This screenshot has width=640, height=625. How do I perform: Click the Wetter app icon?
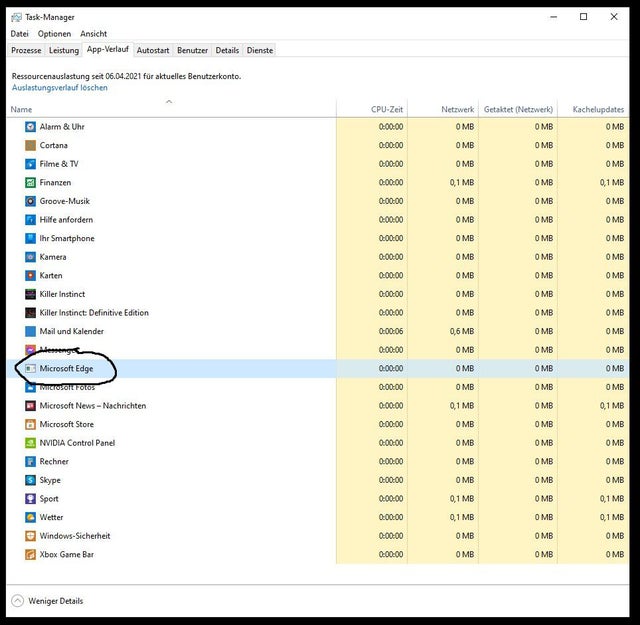pos(30,517)
